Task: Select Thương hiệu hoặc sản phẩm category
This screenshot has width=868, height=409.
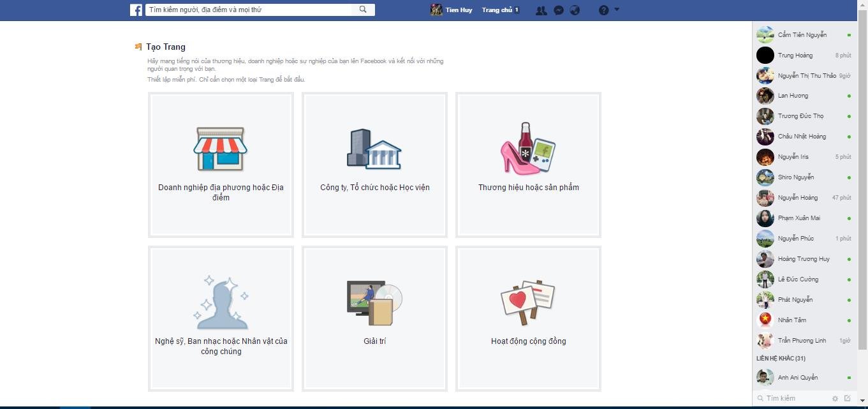Action: click(x=528, y=165)
